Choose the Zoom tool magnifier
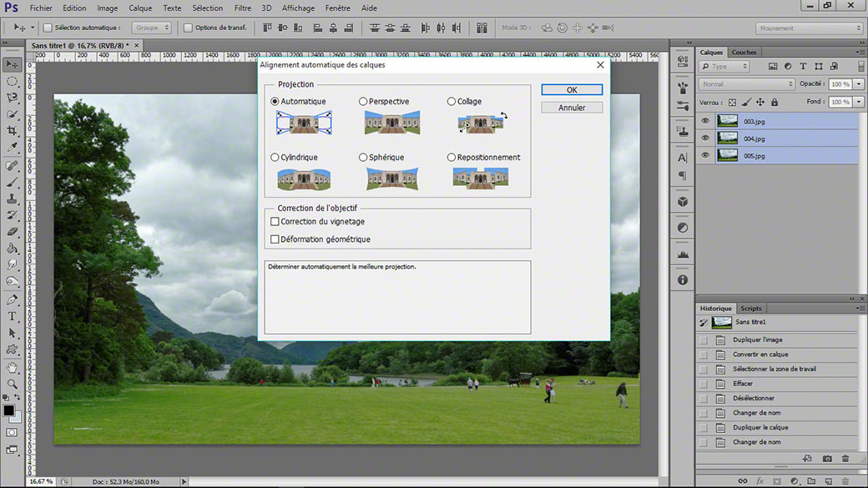868x488 pixels. click(x=12, y=384)
